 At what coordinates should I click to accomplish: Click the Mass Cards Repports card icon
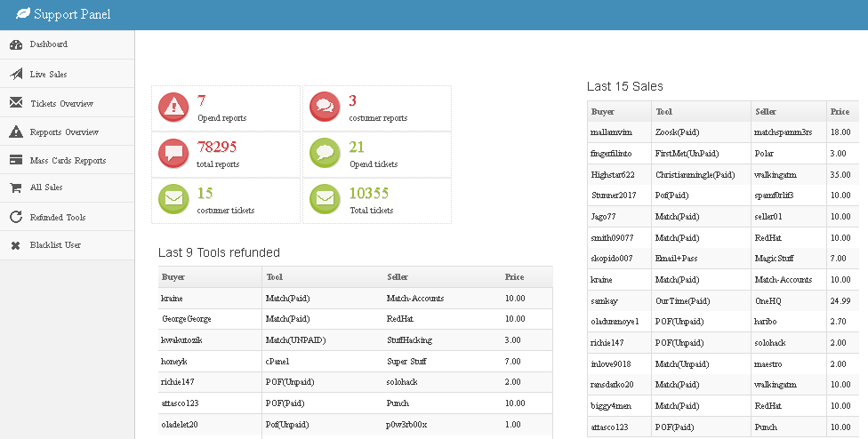pyautogui.click(x=15, y=161)
